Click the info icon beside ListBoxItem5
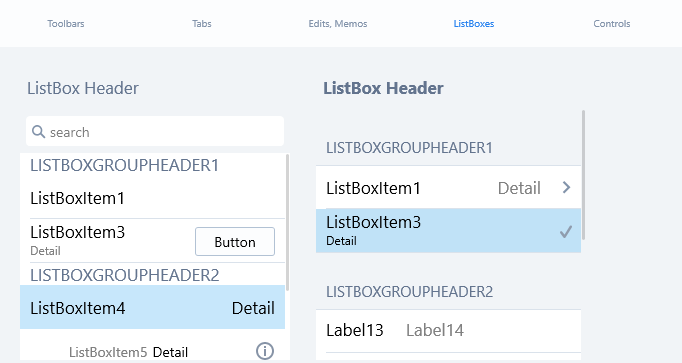This screenshot has width=682, height=363. pos(265,351)
